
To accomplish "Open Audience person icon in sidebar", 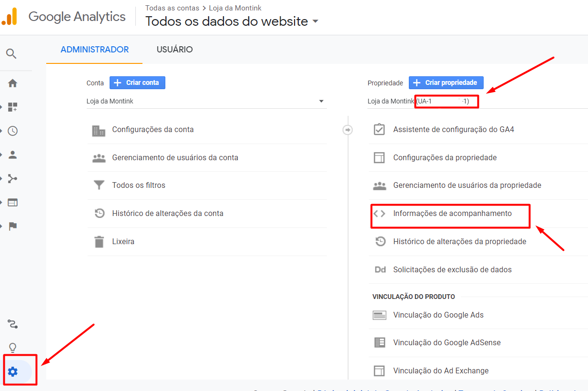I will [x=12, y=154].
